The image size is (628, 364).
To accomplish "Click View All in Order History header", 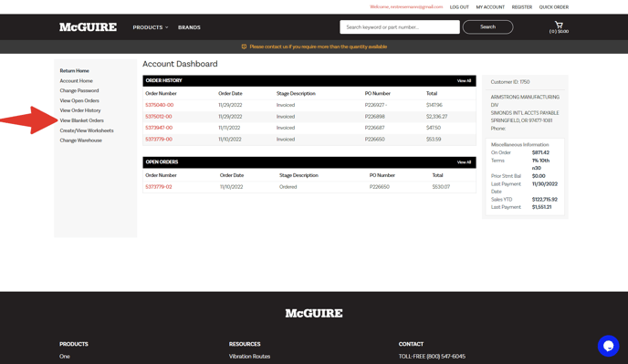I will coord(464,81).
